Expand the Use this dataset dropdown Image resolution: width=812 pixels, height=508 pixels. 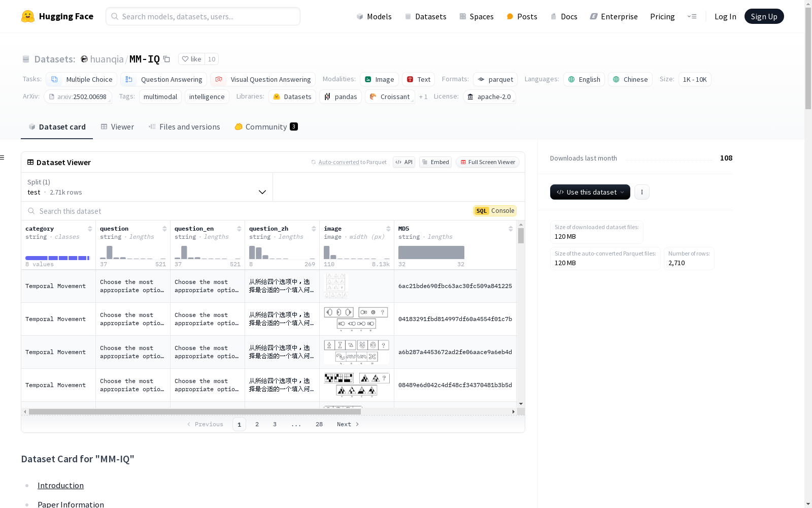coord(590,192)
